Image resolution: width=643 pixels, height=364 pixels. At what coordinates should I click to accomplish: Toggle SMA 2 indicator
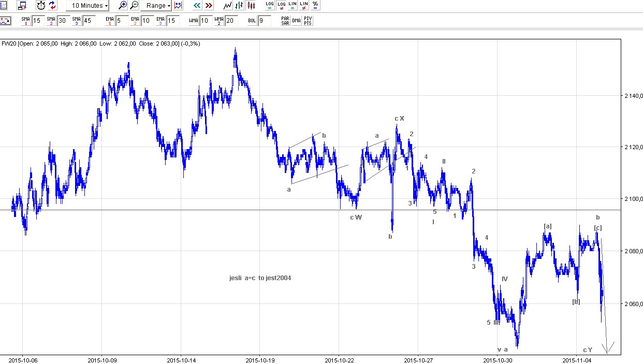[x=51, y=21]
